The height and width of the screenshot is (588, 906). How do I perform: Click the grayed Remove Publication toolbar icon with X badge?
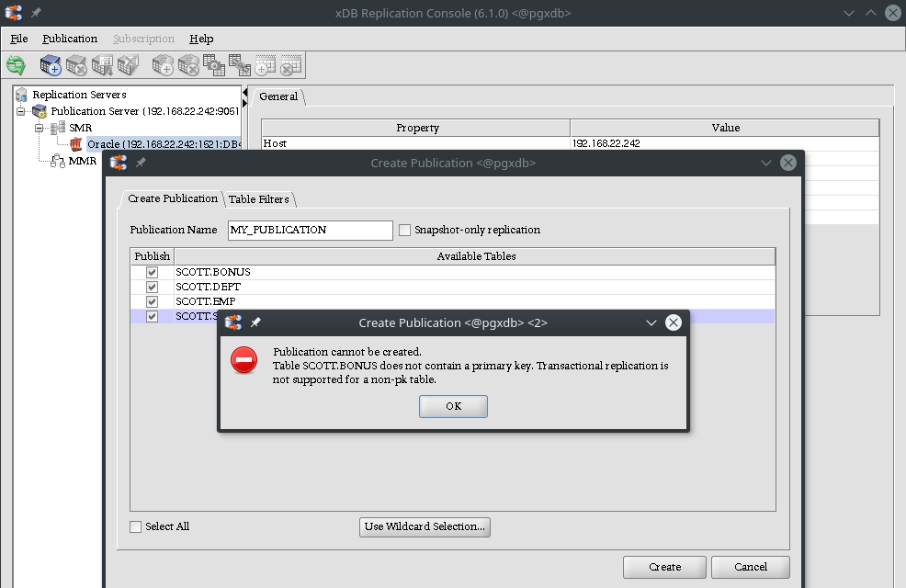click(x=187, y=65)
